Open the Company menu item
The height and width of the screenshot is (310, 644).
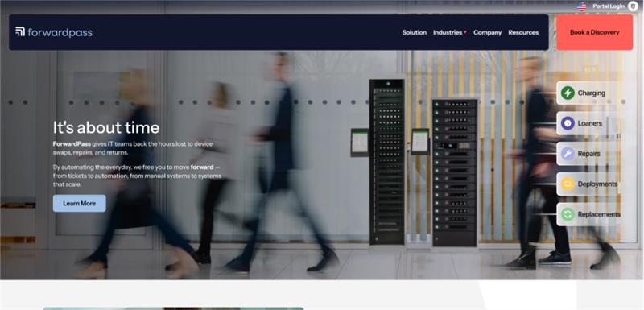488,32
